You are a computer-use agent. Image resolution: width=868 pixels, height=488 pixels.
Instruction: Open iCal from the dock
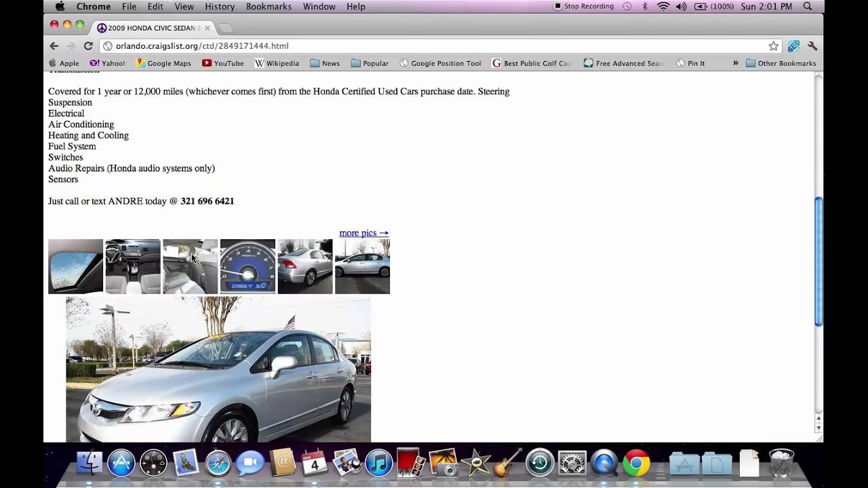pos(315,463)
